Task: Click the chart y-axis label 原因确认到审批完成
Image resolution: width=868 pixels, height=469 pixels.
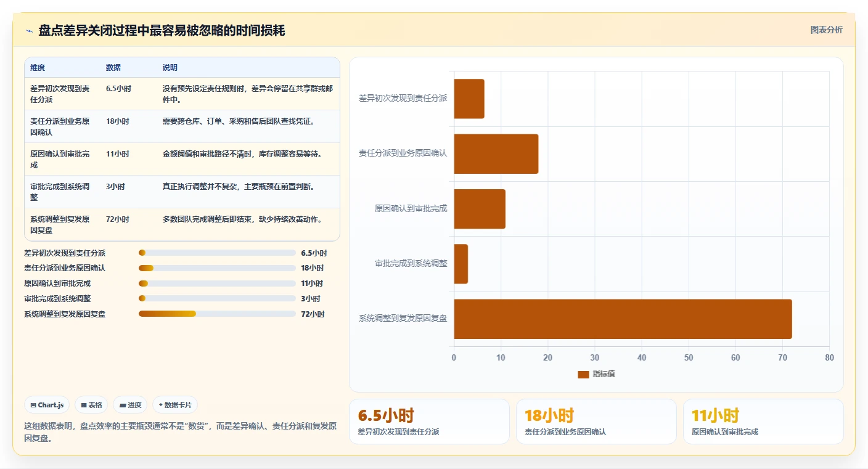Action: (x=411, y=209)
